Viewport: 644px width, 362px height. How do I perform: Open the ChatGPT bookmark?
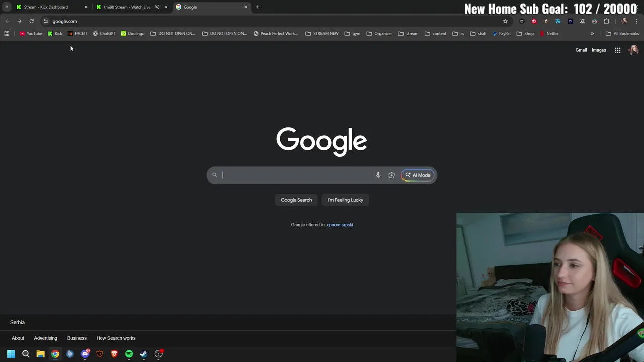click(x=104, y=33)
